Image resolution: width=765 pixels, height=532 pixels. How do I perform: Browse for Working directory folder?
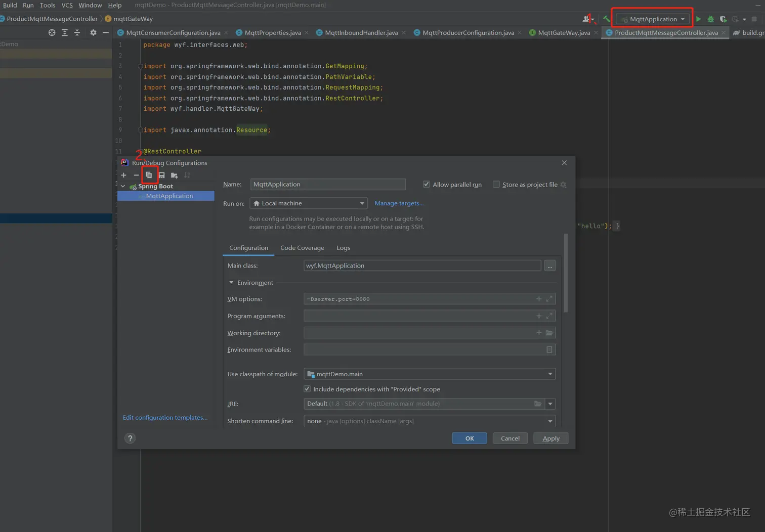click(x=549, y=333)
